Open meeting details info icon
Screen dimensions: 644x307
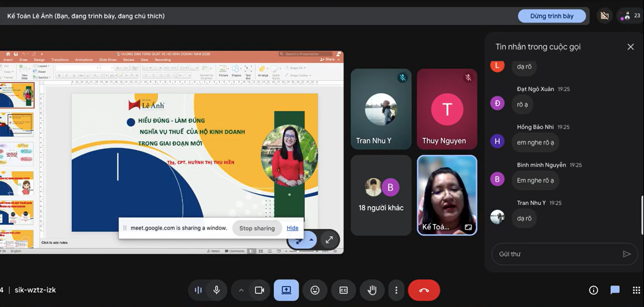(593, 290)
